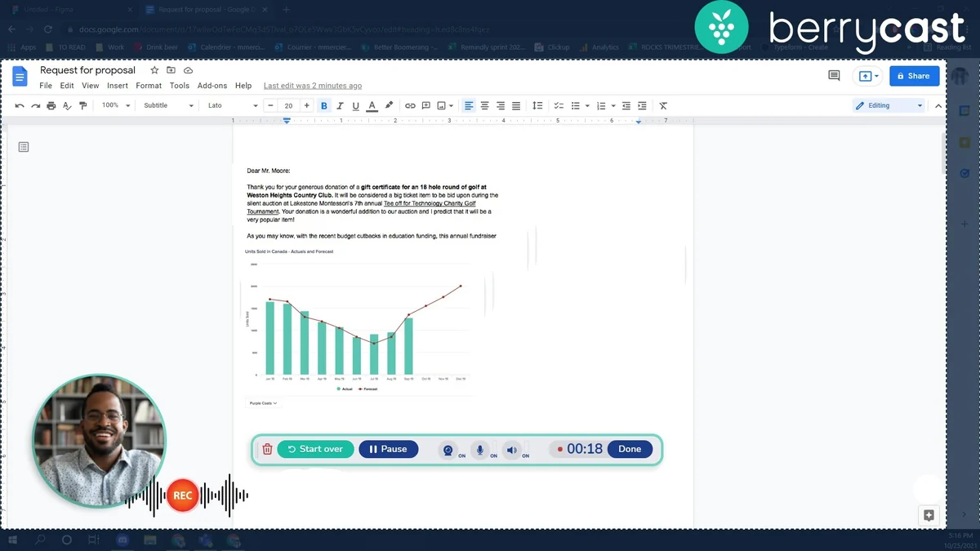
Task: Clear formatting from selection
Action: tap(663, 105)
